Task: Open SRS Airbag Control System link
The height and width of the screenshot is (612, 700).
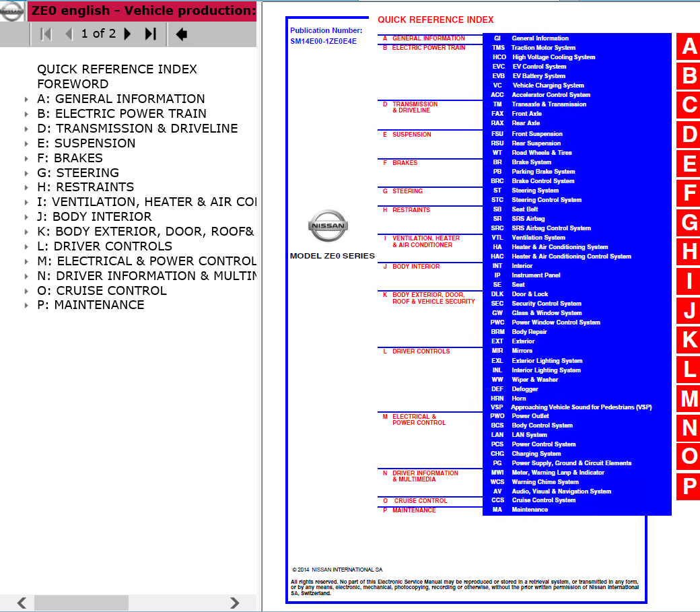Action: [551, 228]
